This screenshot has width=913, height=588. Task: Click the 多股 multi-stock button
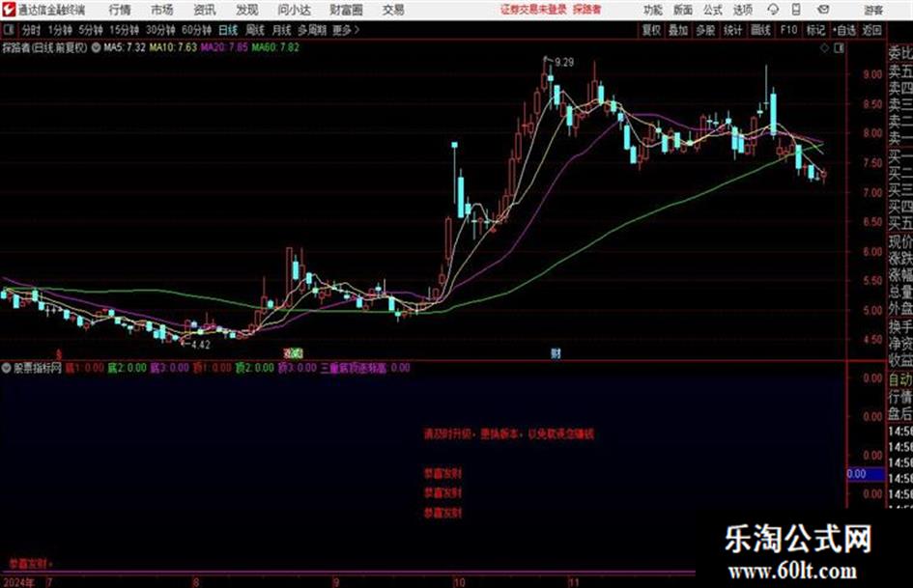(705, 30)
